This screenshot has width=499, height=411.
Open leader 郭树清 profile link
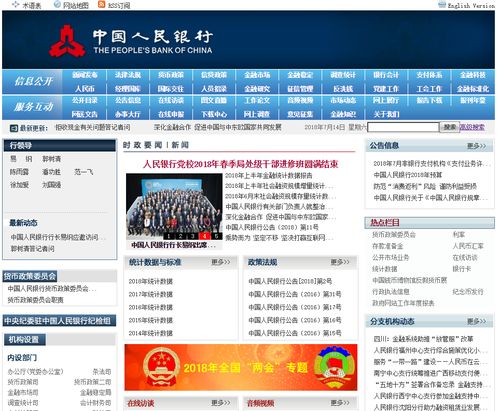click(51, 159)
